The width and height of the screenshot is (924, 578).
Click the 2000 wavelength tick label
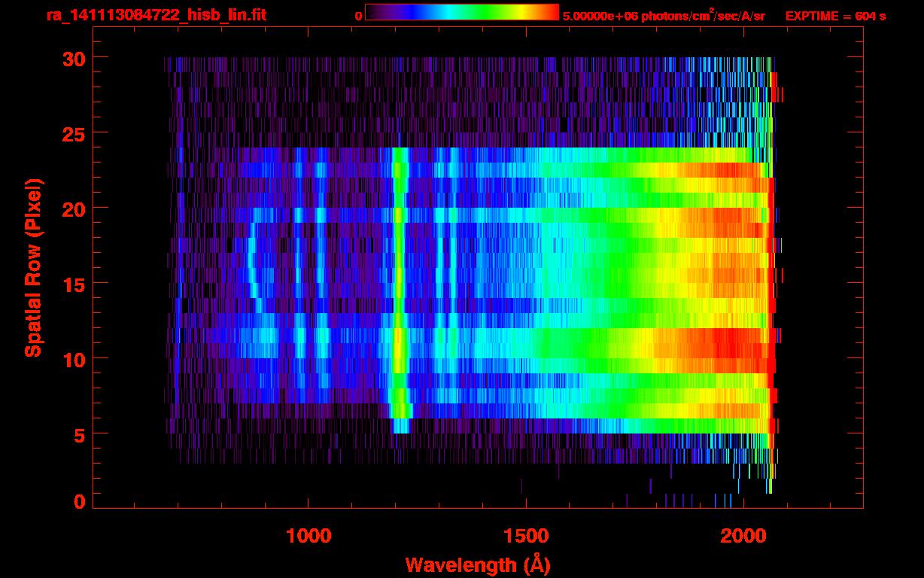click(x=743, y=535)
